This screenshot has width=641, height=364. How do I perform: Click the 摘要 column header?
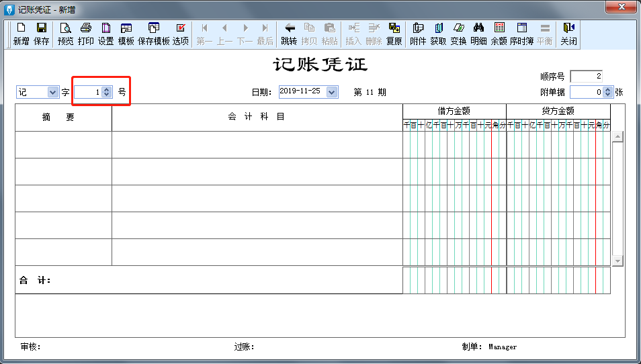pos(63,118)
